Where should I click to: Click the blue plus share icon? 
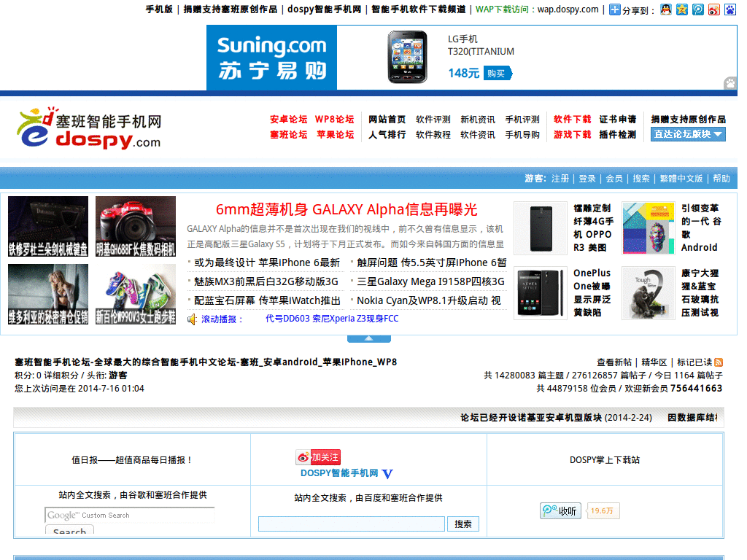coord(614,9)
